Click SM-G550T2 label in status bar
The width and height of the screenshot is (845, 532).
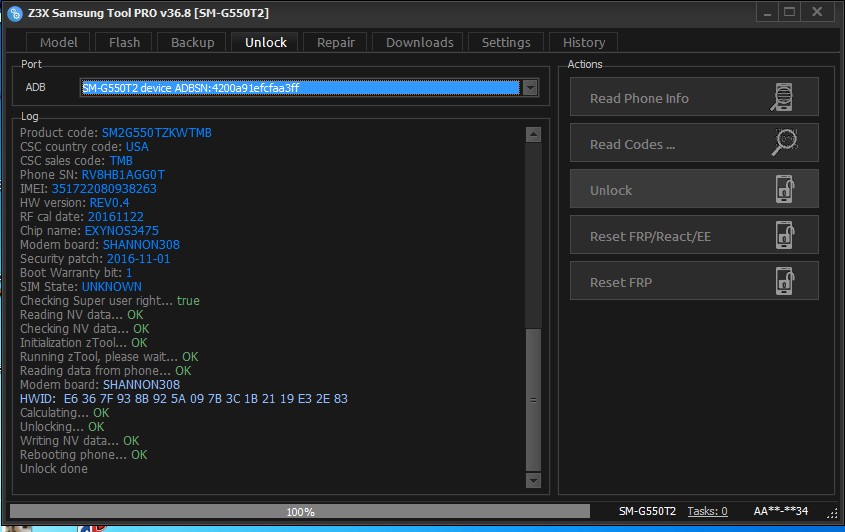pos(647,511)
